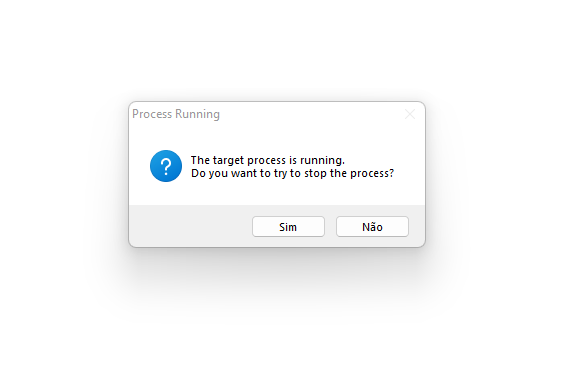The image size is (567, 375).
Task: Click the dialog title bar
Action: 277,114
